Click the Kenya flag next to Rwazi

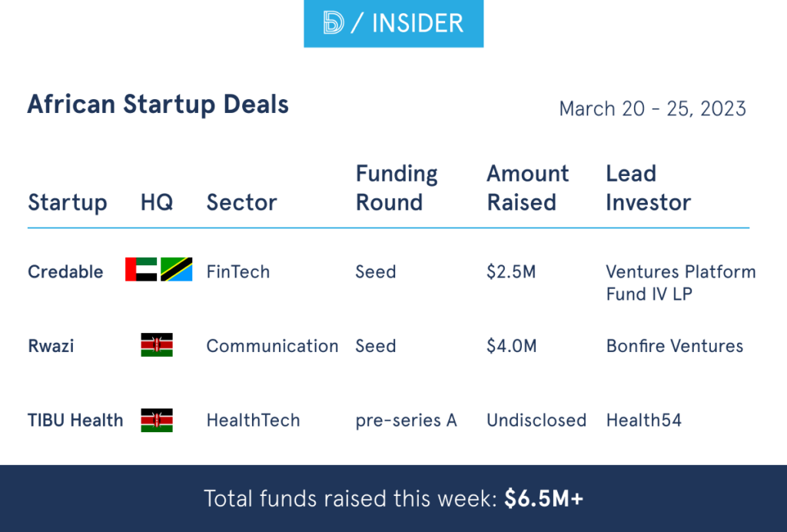pos(157,345)
